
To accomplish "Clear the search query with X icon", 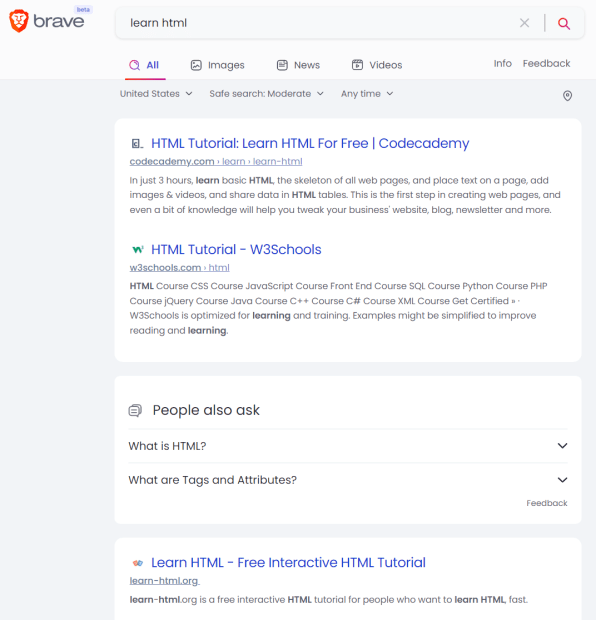I will coord(524,23).
